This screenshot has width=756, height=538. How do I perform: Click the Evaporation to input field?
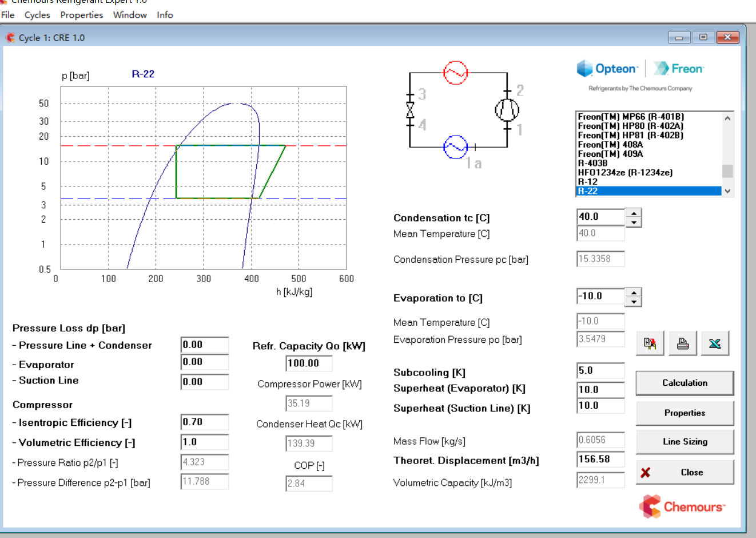tap(600, 296)
